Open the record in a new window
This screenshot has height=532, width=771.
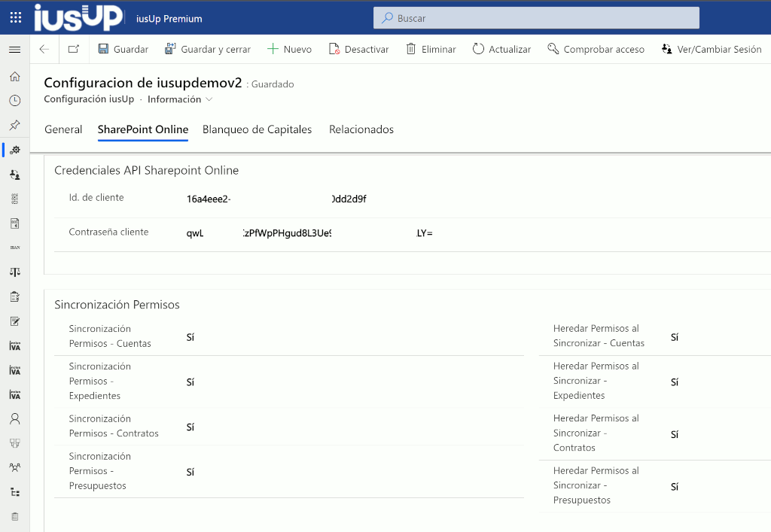click(74, 49)
